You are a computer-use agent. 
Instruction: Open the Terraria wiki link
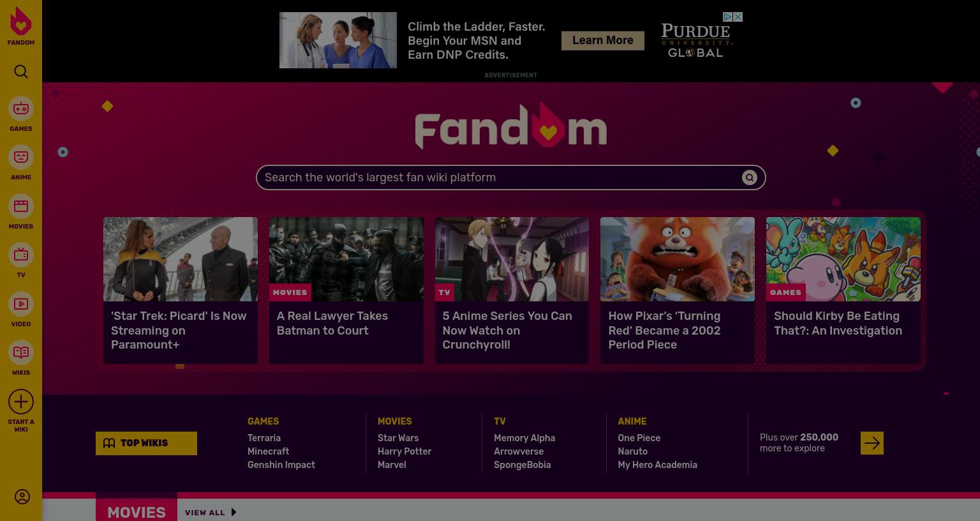[264, 438]
